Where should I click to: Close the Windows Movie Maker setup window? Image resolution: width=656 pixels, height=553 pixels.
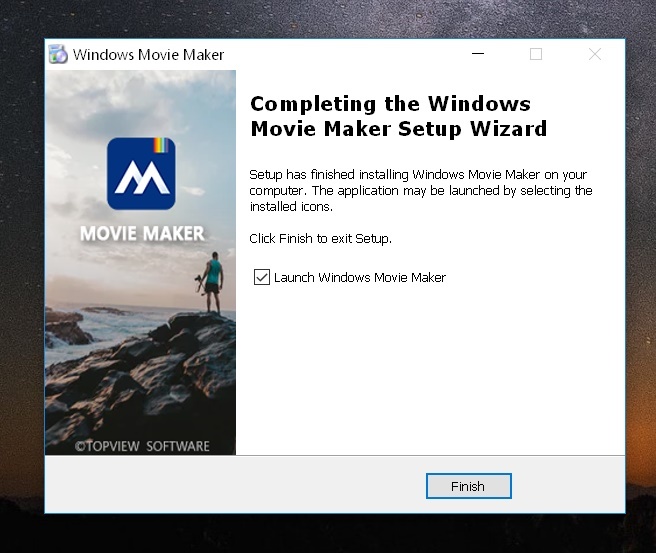click(x=595, y=54)
